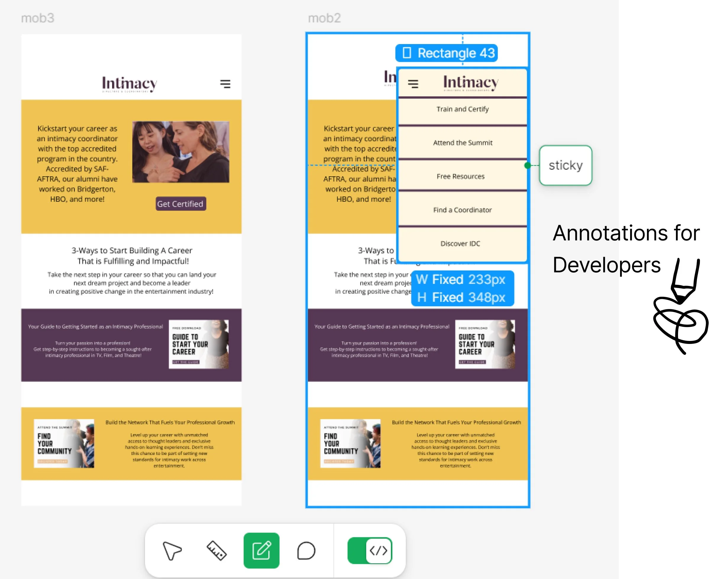
Task: Click Find Your Community thumbnail in mob2
Action: (x=350, y=443)
